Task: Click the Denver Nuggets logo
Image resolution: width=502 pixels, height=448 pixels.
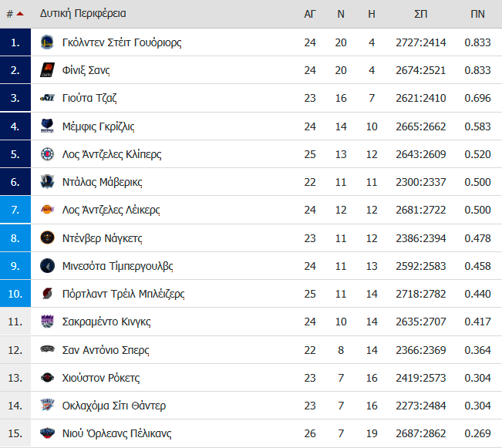Action: coord(47,238)
